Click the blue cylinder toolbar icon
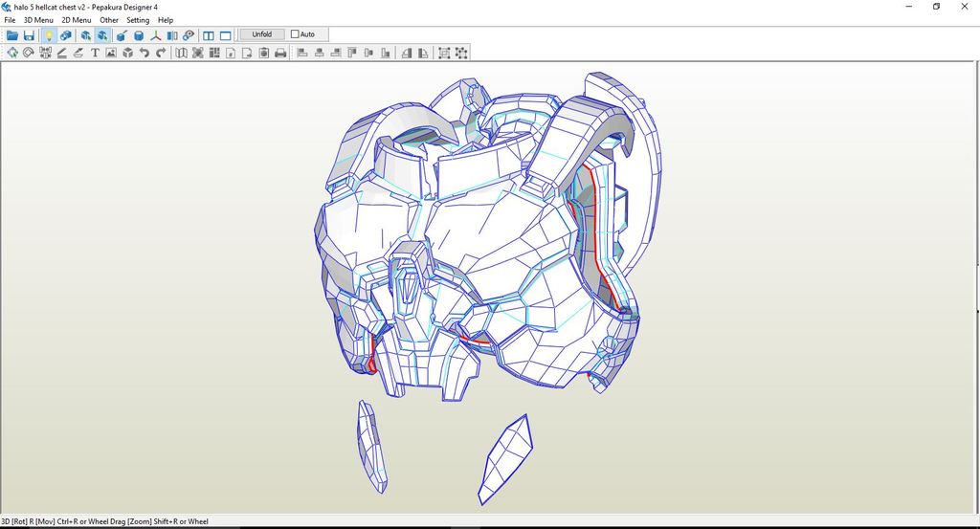This screenshot has width=980, height=529. [139, 35]
